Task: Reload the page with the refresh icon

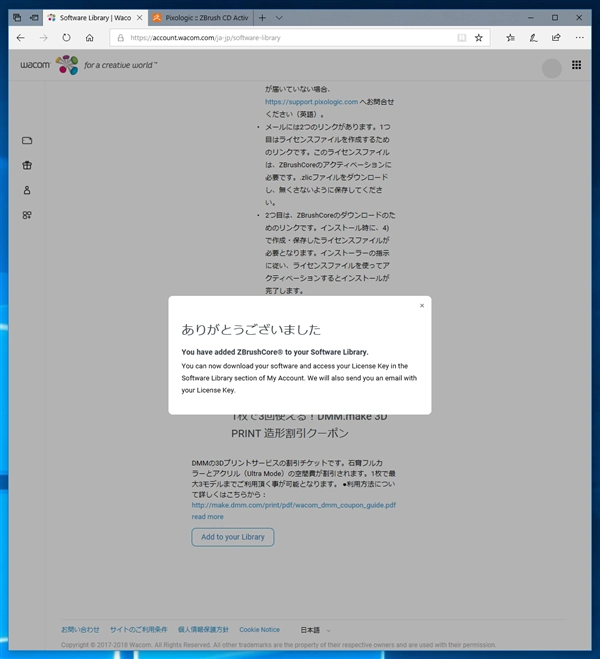Action: (66, 38)
